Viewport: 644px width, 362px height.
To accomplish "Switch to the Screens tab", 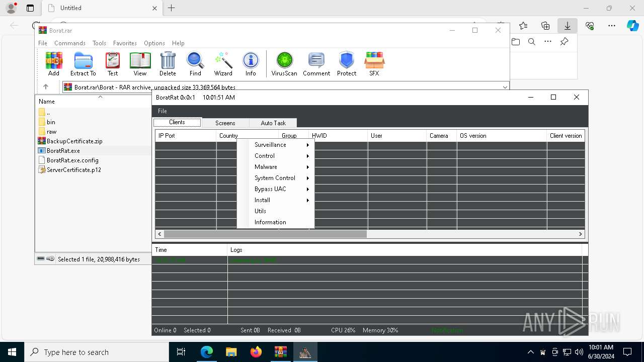I will [x=225, y=123].
